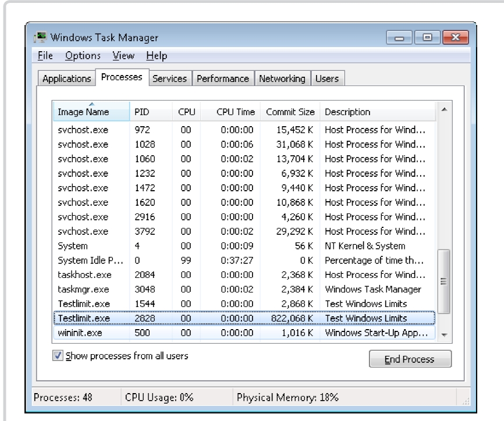Select Testlimit.exe with PID 1544

tap(244, 304)
